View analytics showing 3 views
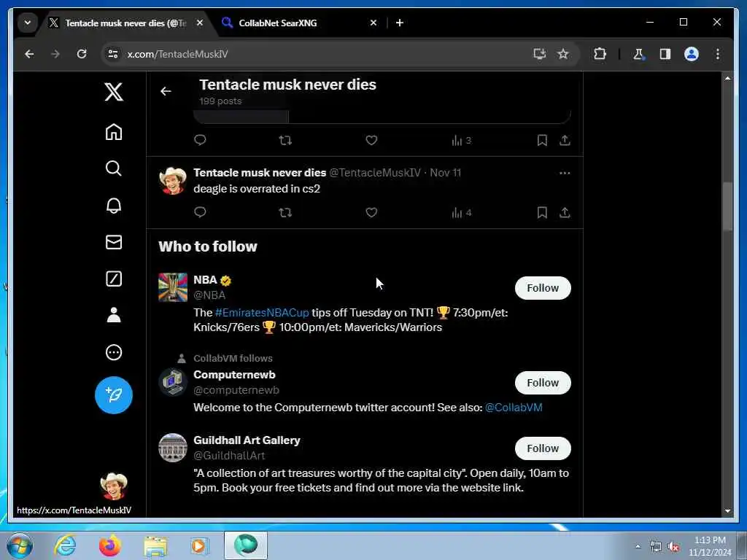This screenshot has width=747, height=560. click(461, 140)
